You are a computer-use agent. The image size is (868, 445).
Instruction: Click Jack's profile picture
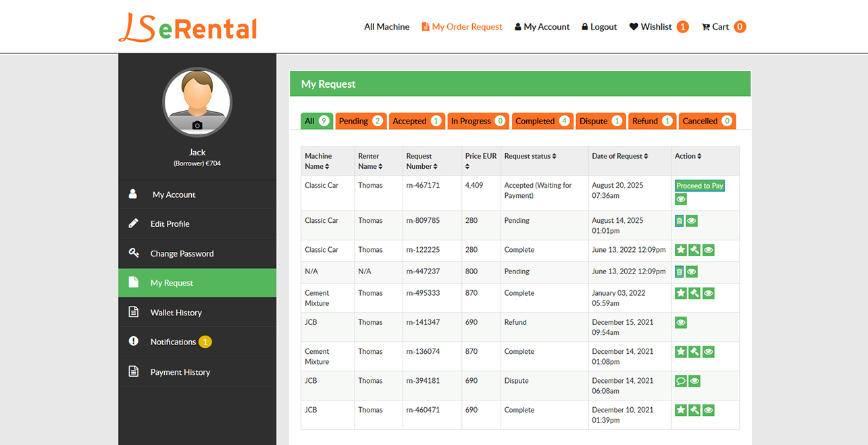click(x=197, y=101)
